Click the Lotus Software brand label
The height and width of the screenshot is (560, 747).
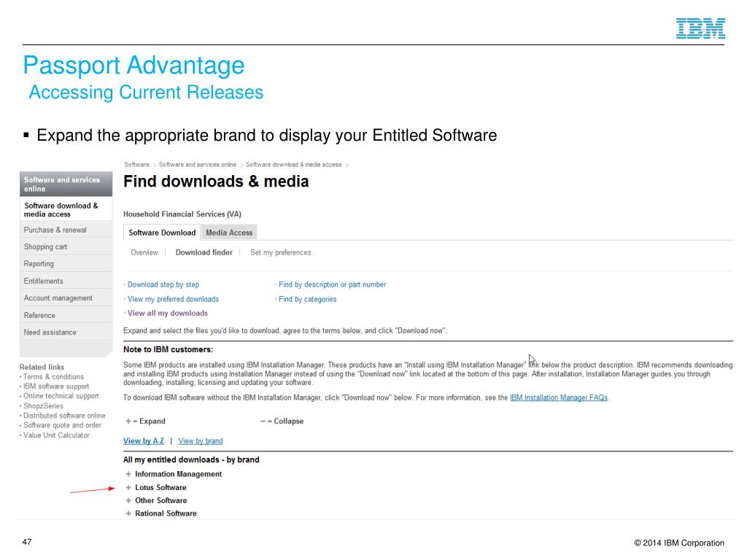pyautogui.click(x=160, y=488)
